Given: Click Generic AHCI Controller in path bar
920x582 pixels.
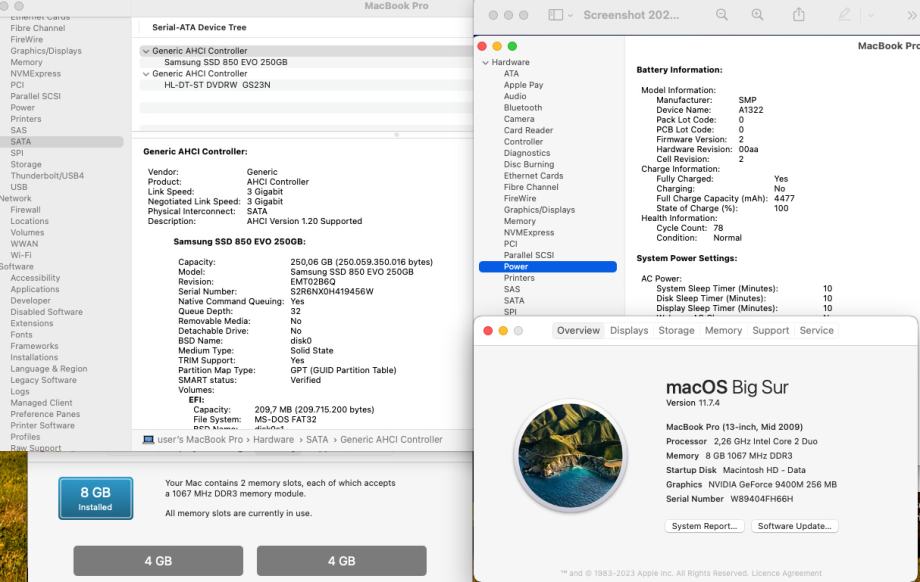Looking at the screenshot, I should [391, 439].
